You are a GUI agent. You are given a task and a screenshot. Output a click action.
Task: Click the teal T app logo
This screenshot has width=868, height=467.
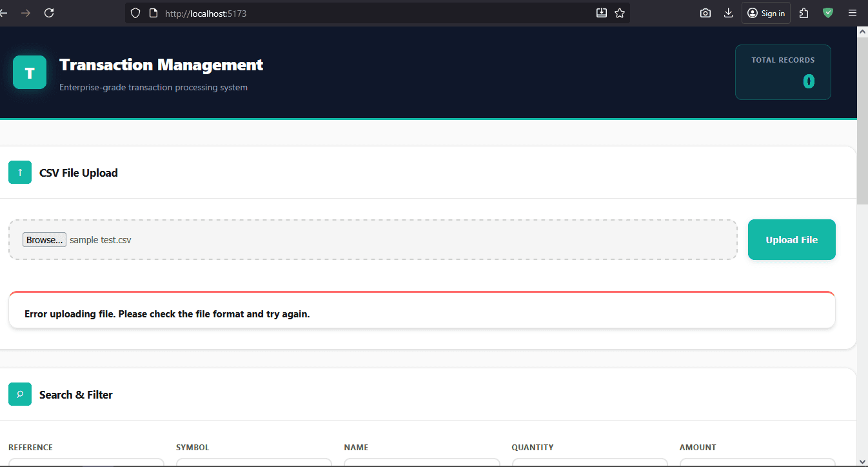pos(30,72)
